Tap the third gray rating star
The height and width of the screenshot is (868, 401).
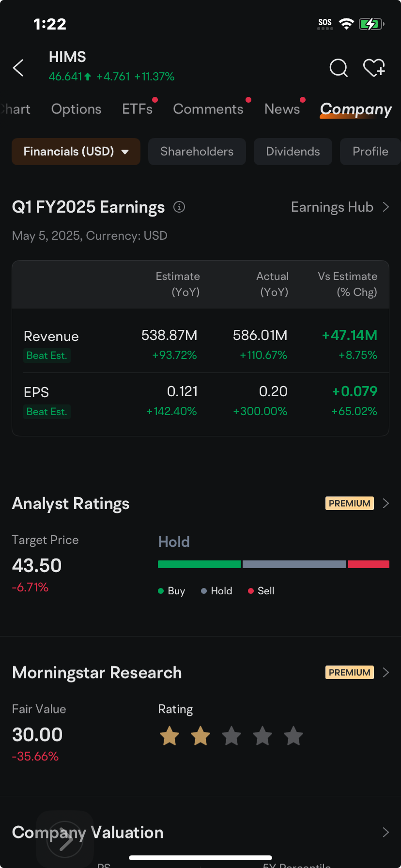coord(231,736)
